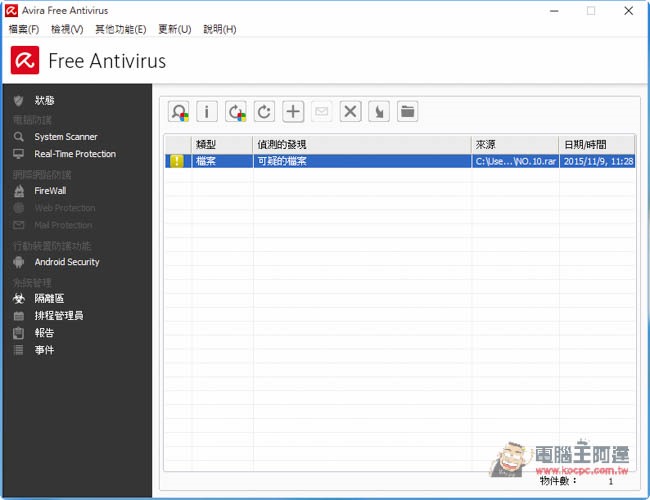The width and height of the screenshot is (650, 500).
Task: Select the 可疑的檔案 detection cell
Action: [362, 161]
